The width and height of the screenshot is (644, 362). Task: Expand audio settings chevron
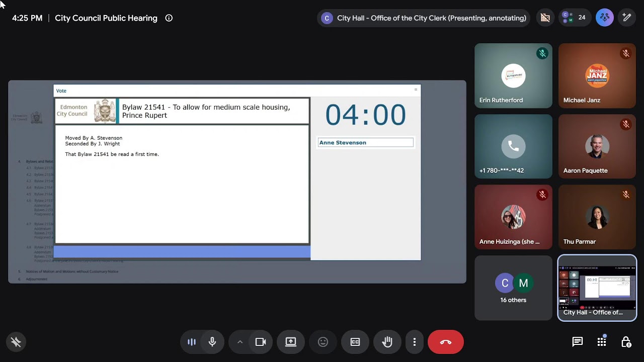click(240, 342)
